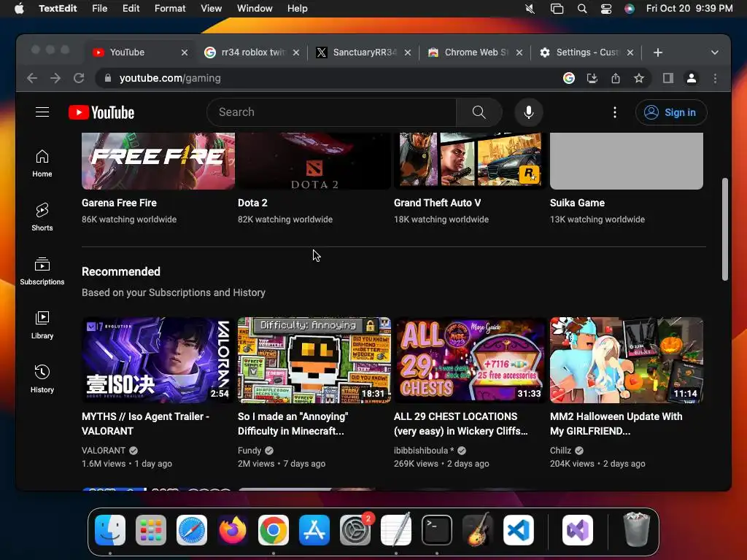Open Annoying Difficulty Minecraft video thumbnail
This screenshot has width=747, height=560.
314,360
